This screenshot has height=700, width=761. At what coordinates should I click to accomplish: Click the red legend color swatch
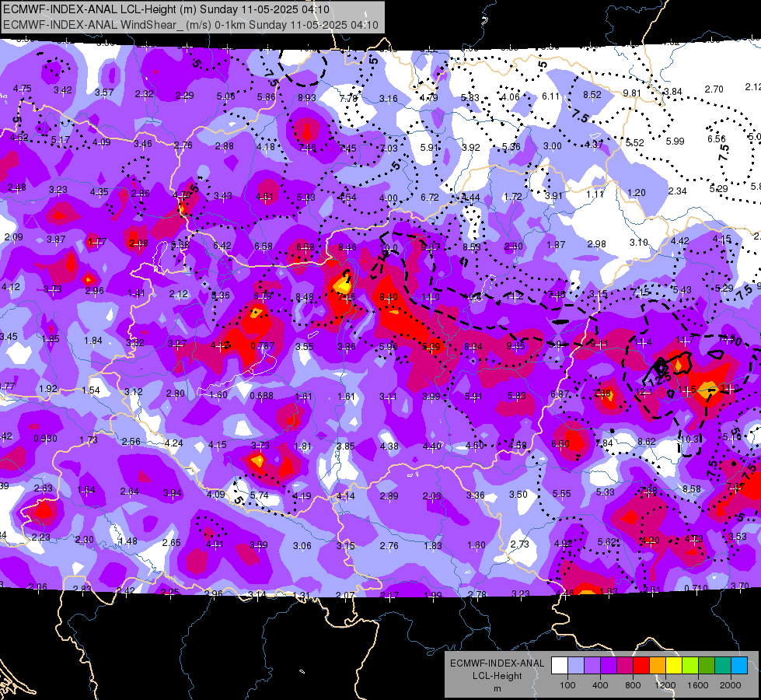pos(641,666)
